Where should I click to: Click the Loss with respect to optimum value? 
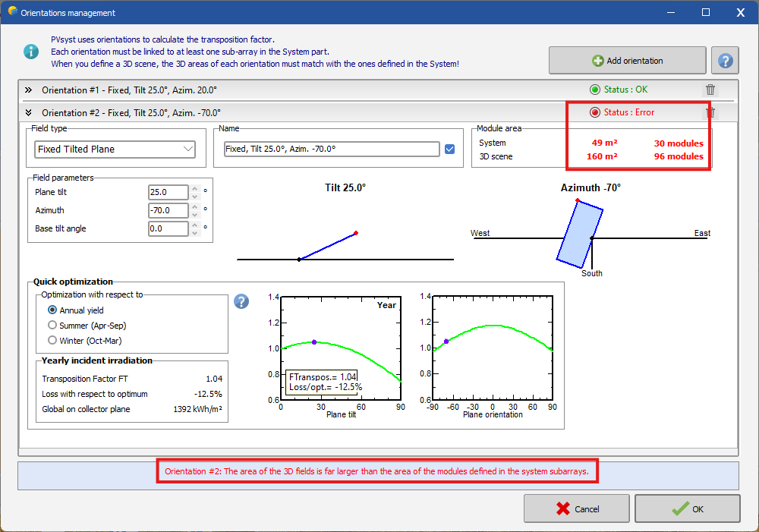208,394
